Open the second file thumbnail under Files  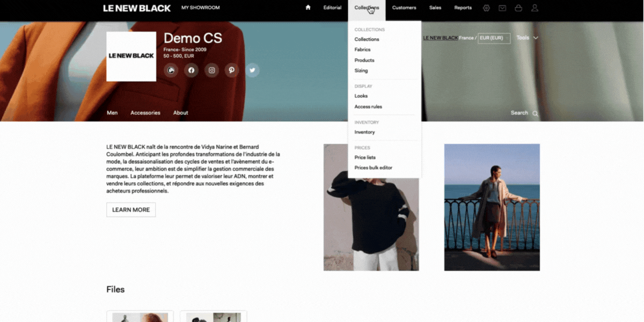pos(214,316)
